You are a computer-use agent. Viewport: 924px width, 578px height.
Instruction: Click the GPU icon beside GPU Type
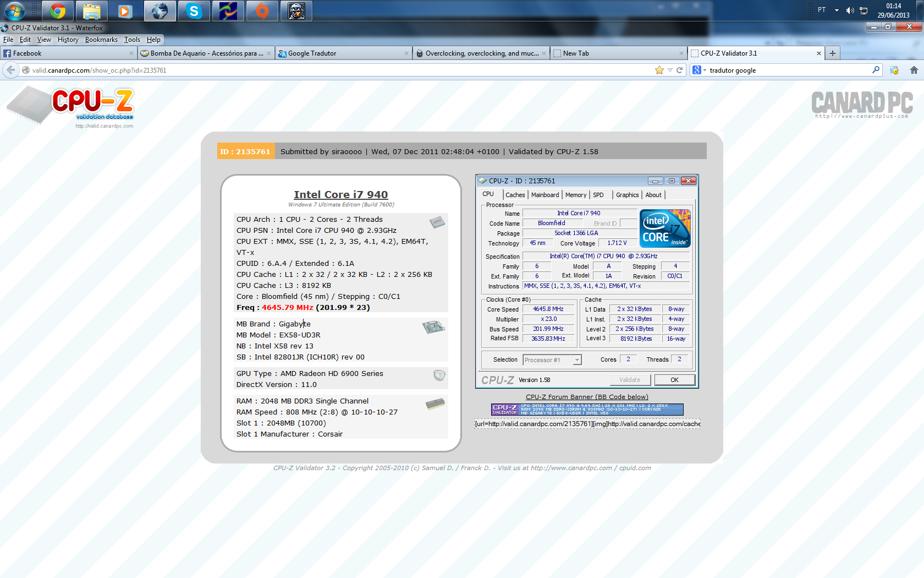tap(439, 375)
